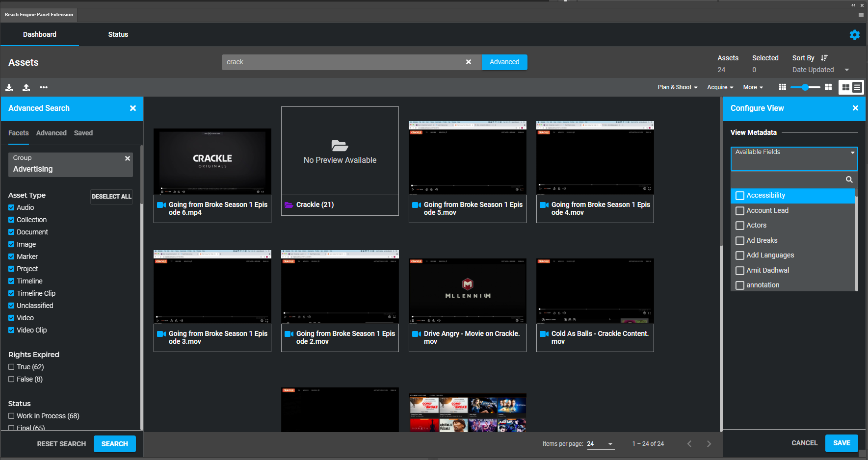Click the thumbnail size slider handle
This screenshot has width=868, height=460.
coord(805,87)
